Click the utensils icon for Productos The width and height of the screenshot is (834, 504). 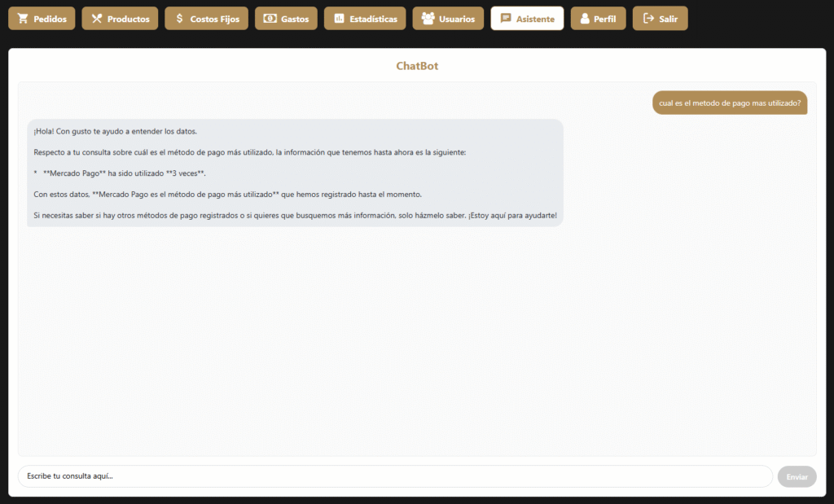(96, 19)
